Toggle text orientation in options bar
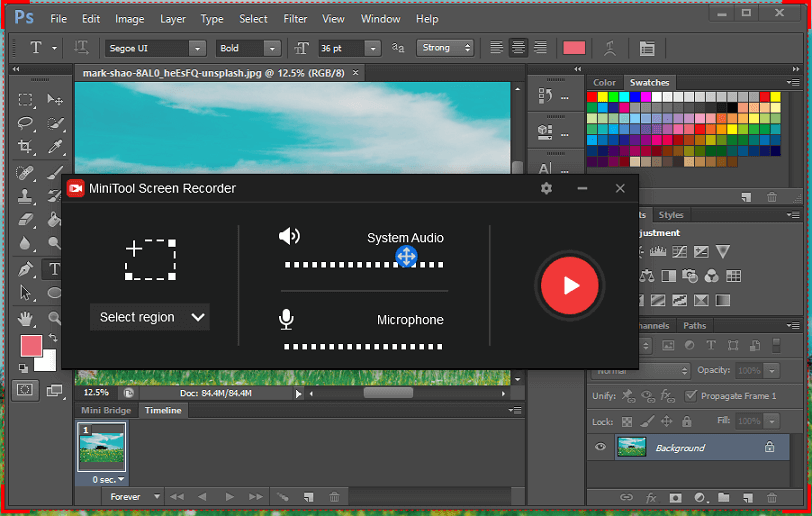The image size is (812, 516). coord(81,48)
